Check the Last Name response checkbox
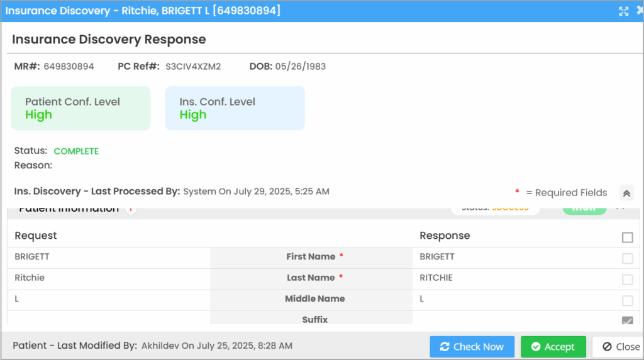The image size is (644, 360). point(627,280)
